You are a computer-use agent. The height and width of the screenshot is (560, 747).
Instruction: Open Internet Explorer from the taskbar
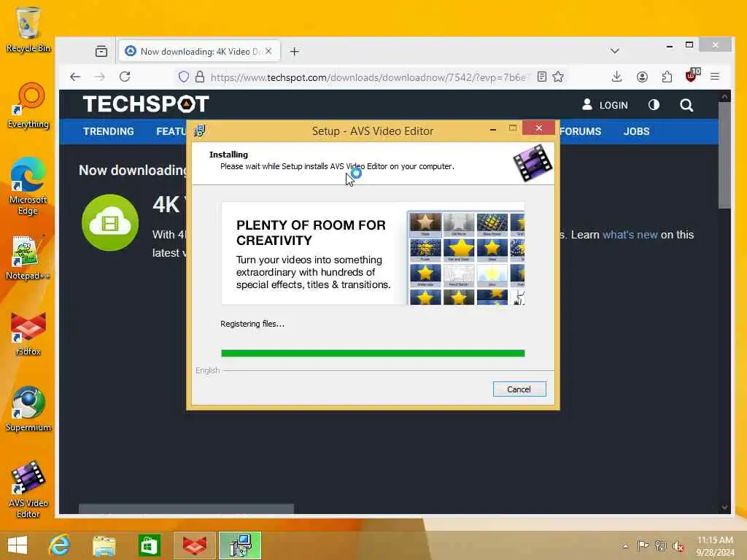tap(60, 545)
